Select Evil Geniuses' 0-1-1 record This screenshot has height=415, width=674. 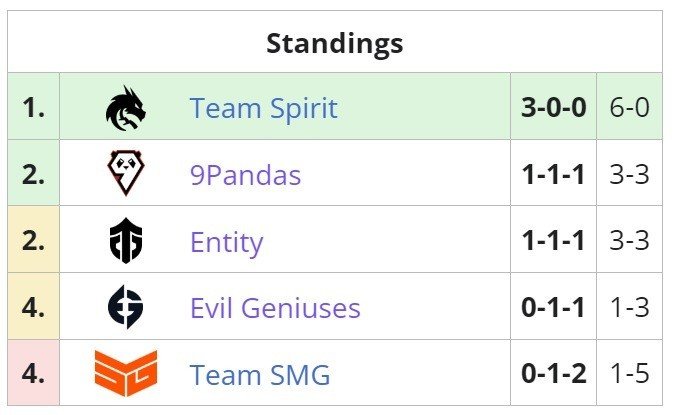pyautogui.click(x=553, y=307)
